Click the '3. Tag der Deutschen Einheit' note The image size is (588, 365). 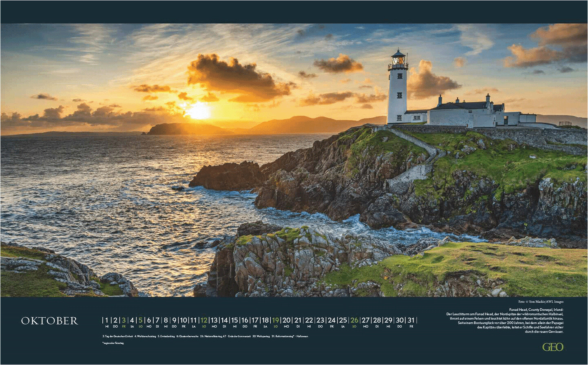(118, 336)
